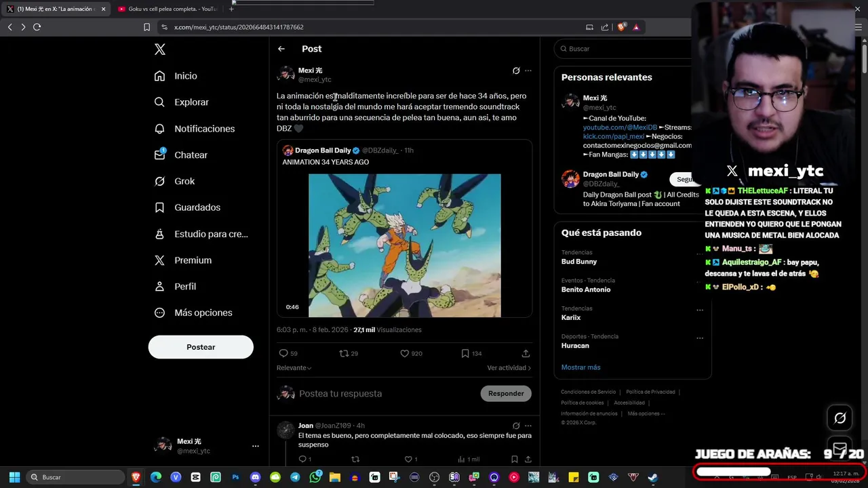Bookmark the post with 134 saves
This screenshot has width=868, height=488.
[471, 353]
